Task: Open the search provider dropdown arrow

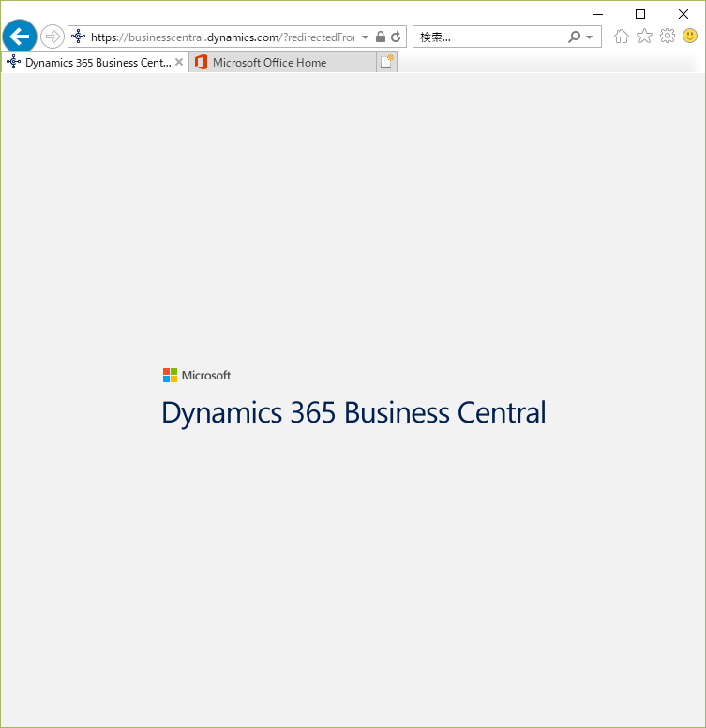Action: [x=590, y=37]
